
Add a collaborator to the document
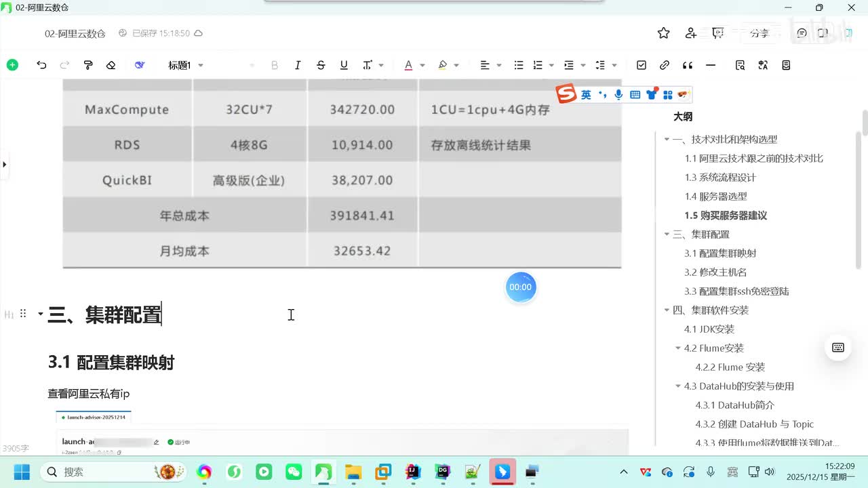(691, 33)
